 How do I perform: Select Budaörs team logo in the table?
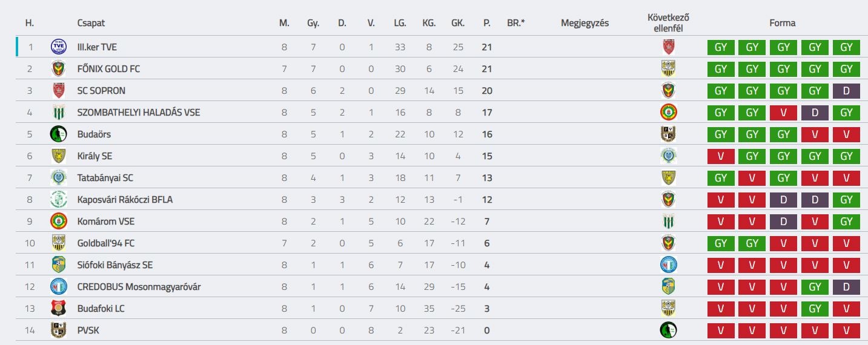point(59,134)
